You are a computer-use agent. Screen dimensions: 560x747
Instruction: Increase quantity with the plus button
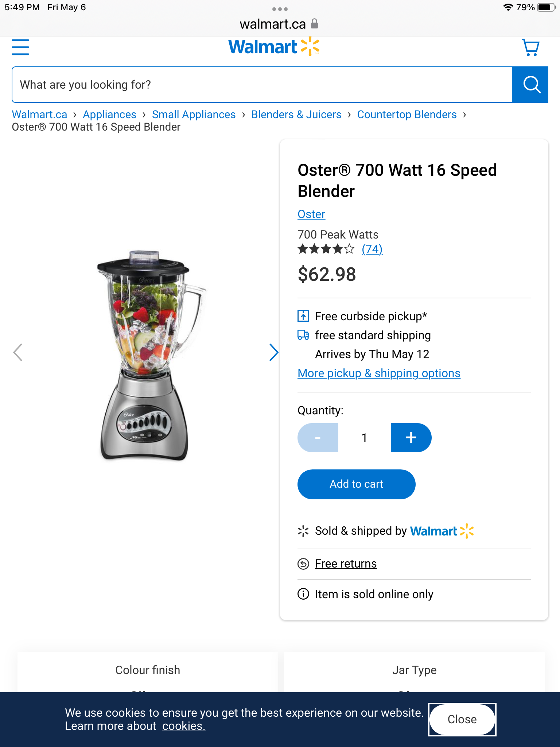tap(411, 438)
